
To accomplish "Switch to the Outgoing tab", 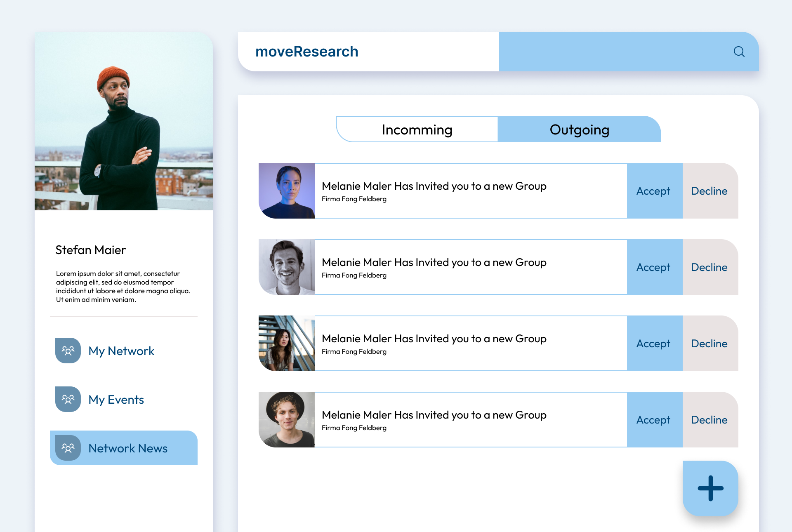I will [x=579, y=129].
